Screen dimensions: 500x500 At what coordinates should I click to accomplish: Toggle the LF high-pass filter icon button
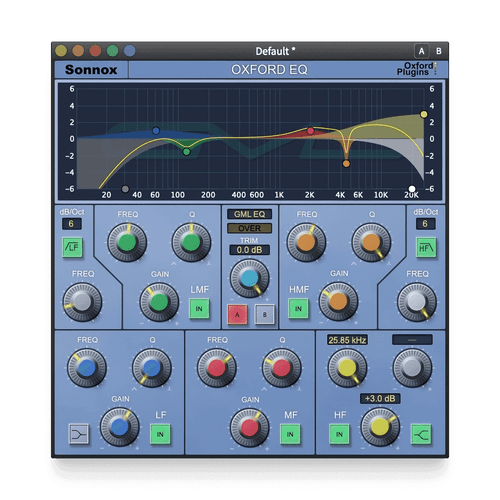coord(72,247)
